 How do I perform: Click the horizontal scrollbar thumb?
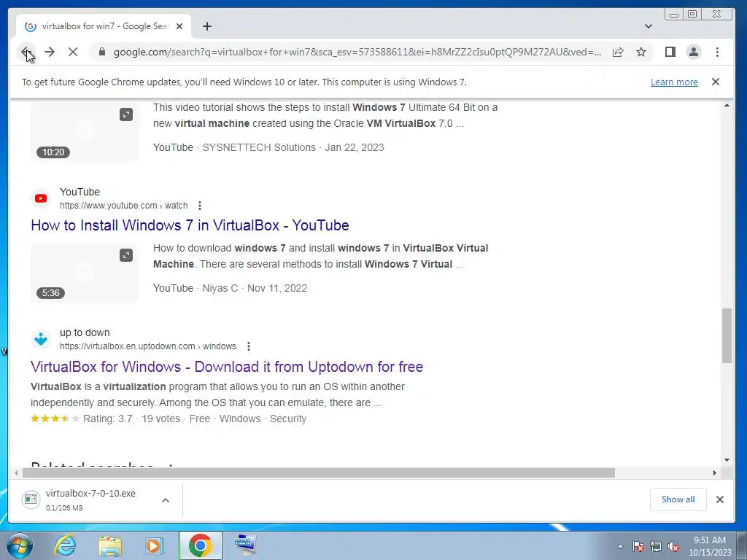coord(319,472)
